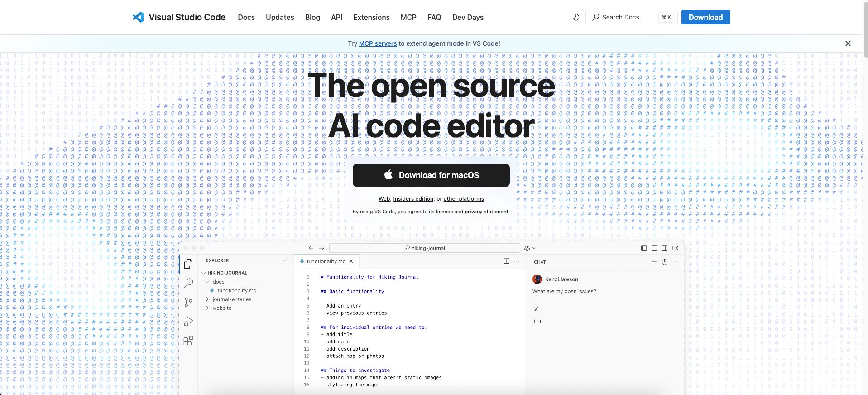Click the '## Things to investigate' line
This screenshot has width=868, height=395.
pyautogui.click(x=355, y=370)
